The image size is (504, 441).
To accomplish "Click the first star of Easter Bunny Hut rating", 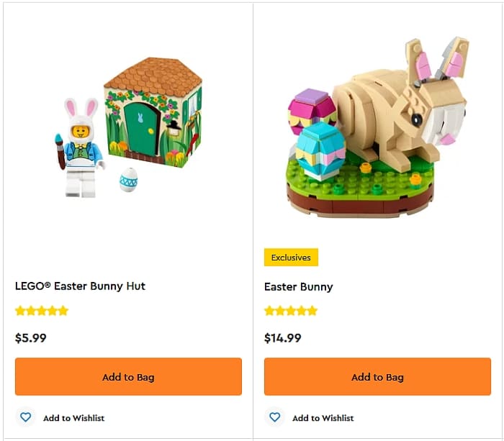I will coord(20,311).
